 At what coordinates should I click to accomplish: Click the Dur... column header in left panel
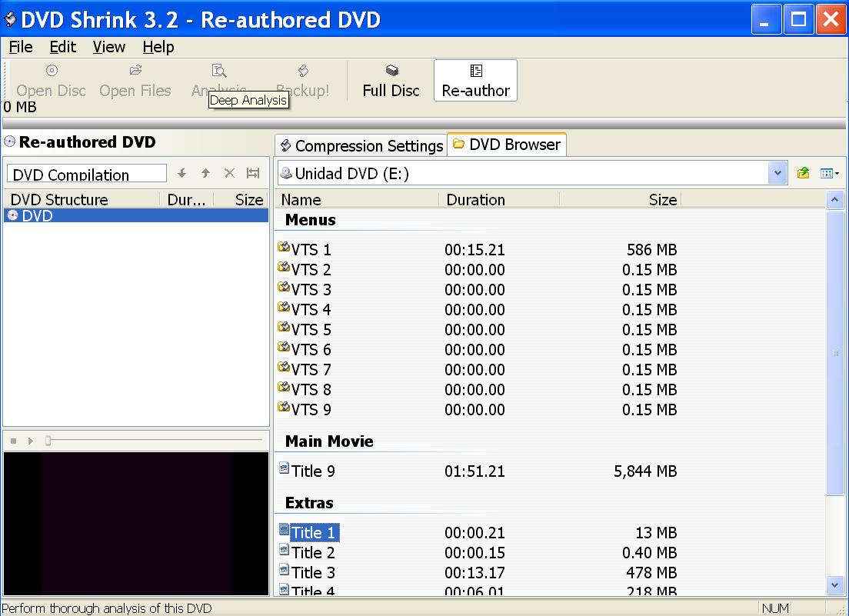tap(187, 200)
